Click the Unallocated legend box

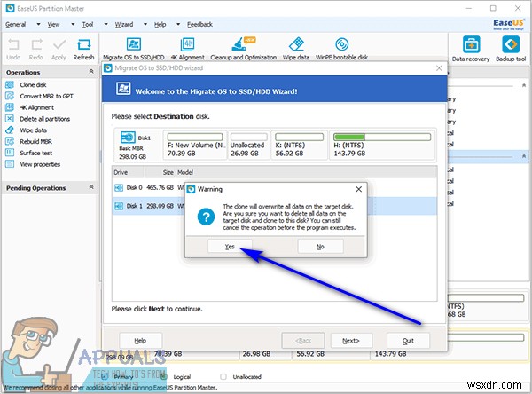[x=223, y=376]
